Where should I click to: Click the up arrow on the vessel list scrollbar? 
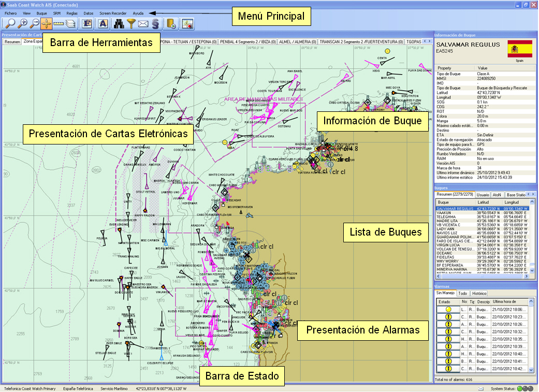tap(532, 202)
